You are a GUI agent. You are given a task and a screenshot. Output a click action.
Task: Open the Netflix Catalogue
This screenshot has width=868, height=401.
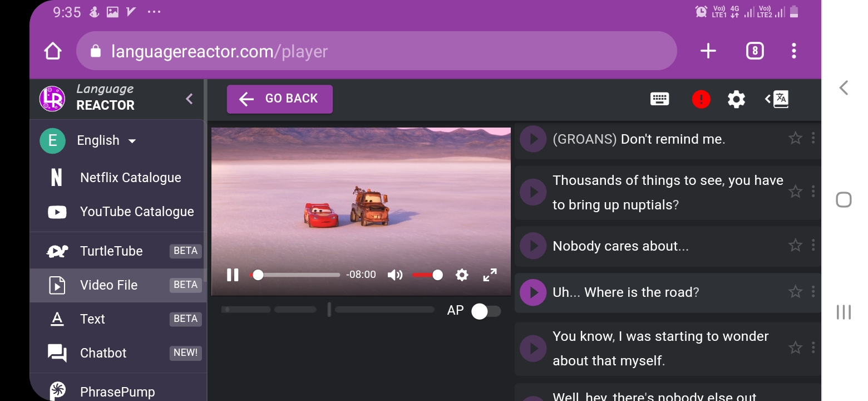coord(118,178)
